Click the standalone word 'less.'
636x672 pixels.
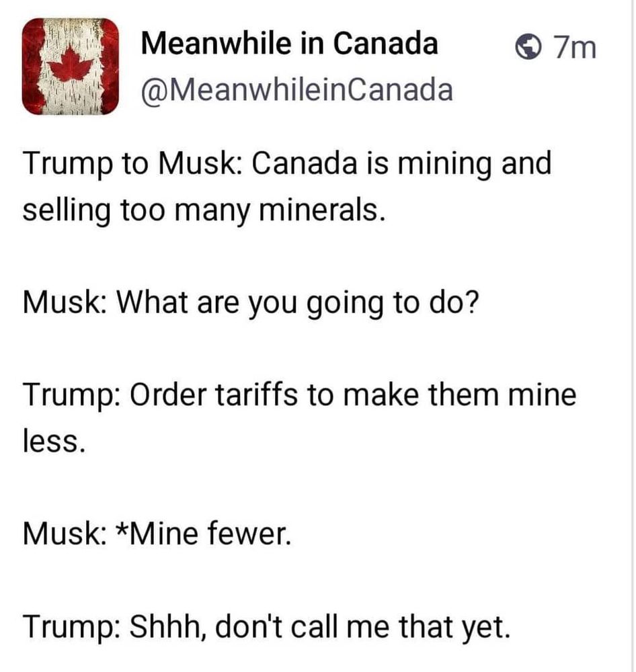[54, 442]
